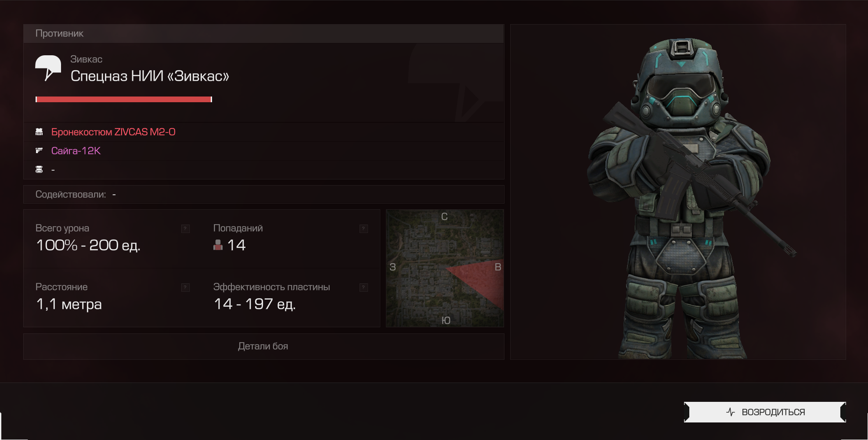
Task: Click the minimap with the red direction cone
Action: (445, 268)
